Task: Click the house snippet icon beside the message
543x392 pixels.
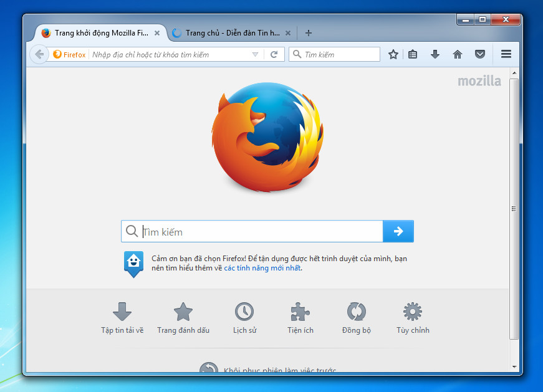Action: [x=133, y=264]
